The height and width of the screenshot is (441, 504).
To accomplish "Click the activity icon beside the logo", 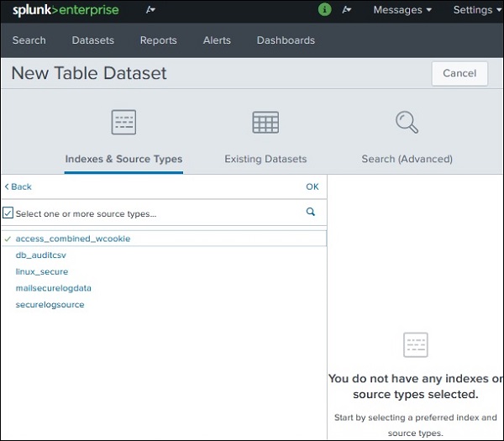I will [x=150, y=10].
